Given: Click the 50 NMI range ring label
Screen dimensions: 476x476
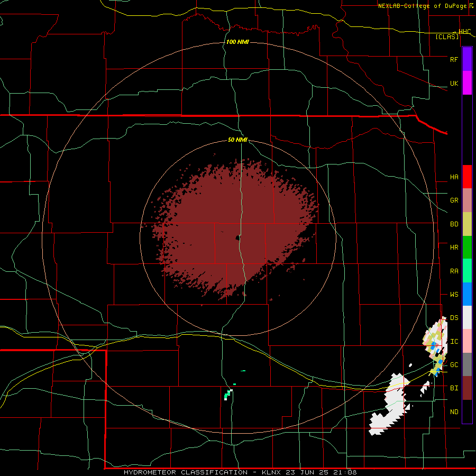Looking at the screenshot, I should (x=237, y=140).
